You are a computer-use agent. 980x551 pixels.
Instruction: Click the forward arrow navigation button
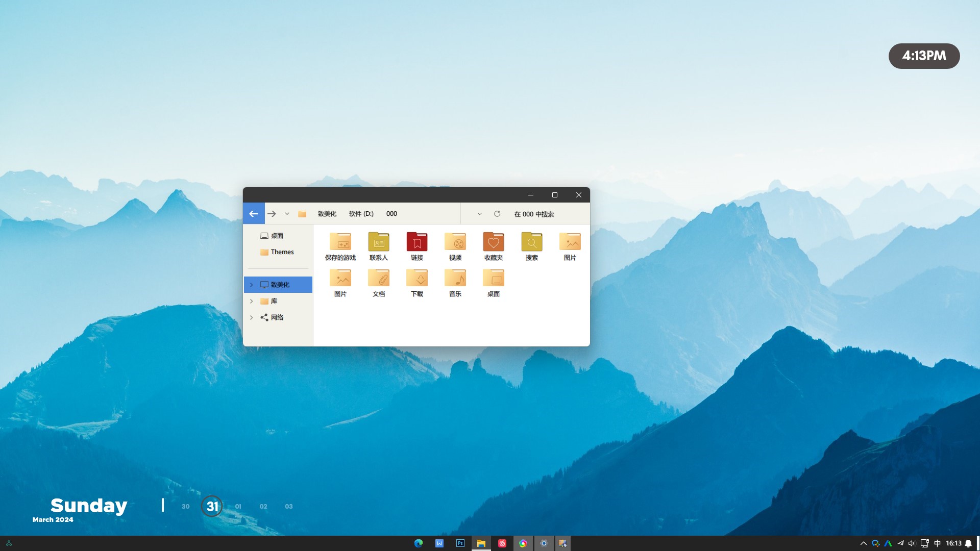[272, 214]
